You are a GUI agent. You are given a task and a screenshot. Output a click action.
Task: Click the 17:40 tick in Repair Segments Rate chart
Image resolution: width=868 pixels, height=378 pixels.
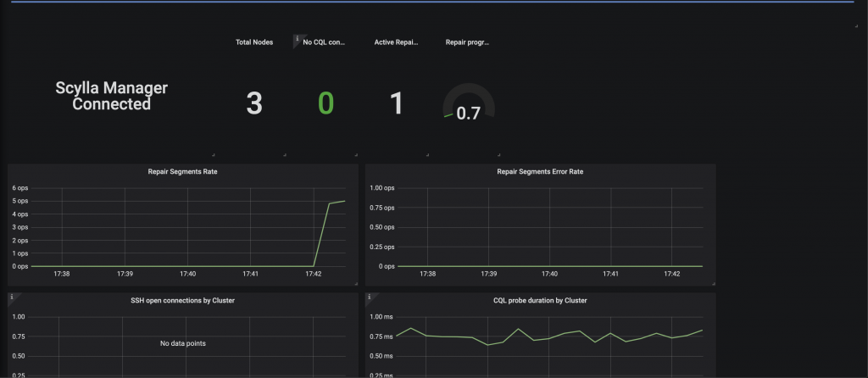(x=187, y=274)
